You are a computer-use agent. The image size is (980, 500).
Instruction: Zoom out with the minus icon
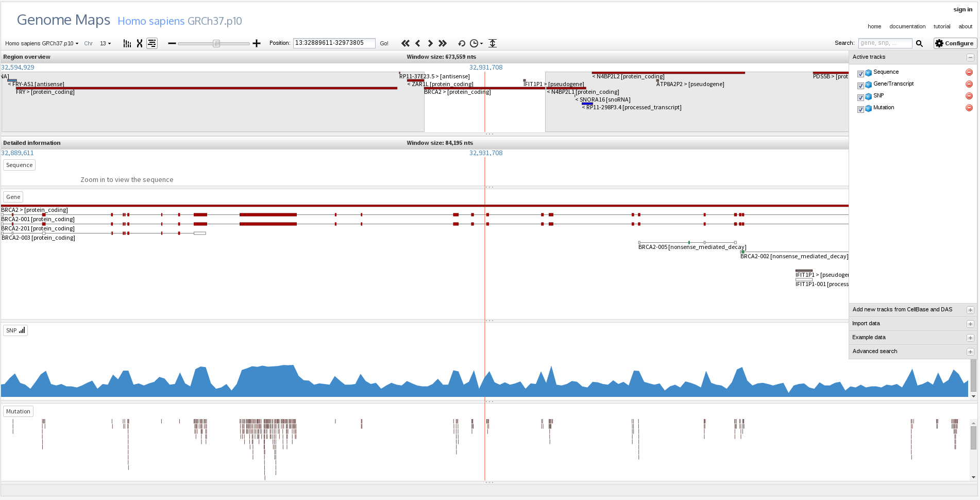[x=172, y=43]
